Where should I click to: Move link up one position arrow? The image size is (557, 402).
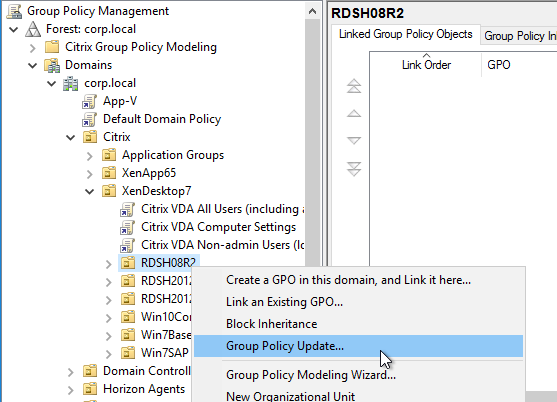point(354,114)
